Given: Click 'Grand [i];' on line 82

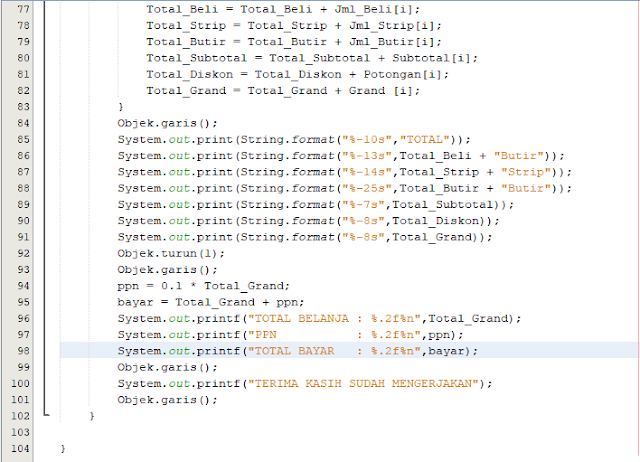Looking at the screenshot, I should tap(384, 91).
